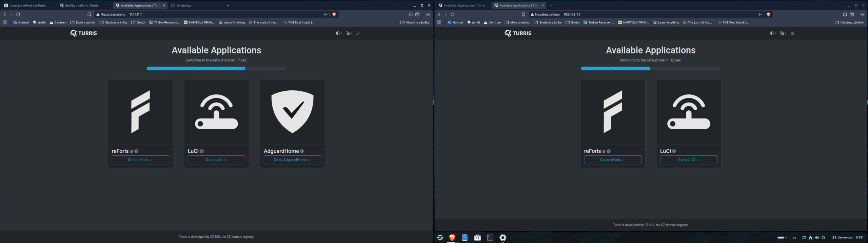
Task: Click Brave shield icon in left address bar
Action: [x=334, y=15]
